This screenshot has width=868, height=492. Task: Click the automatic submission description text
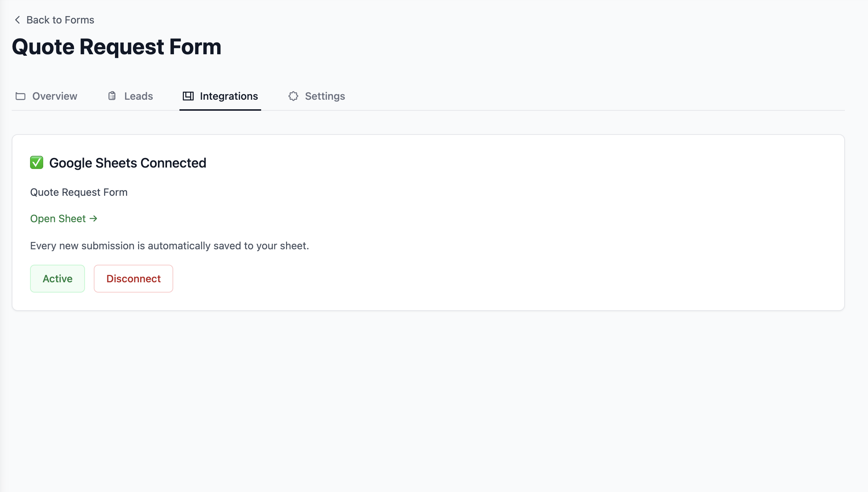170,246
